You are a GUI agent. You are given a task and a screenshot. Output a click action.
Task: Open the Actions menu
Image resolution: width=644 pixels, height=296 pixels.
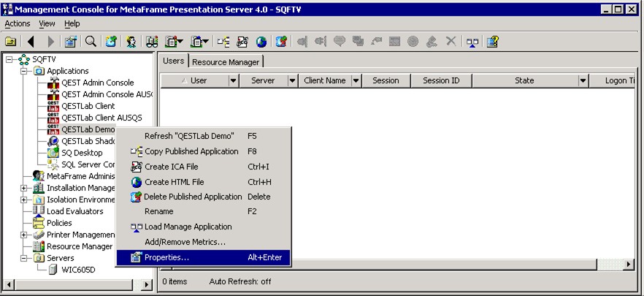coord(18,23)
